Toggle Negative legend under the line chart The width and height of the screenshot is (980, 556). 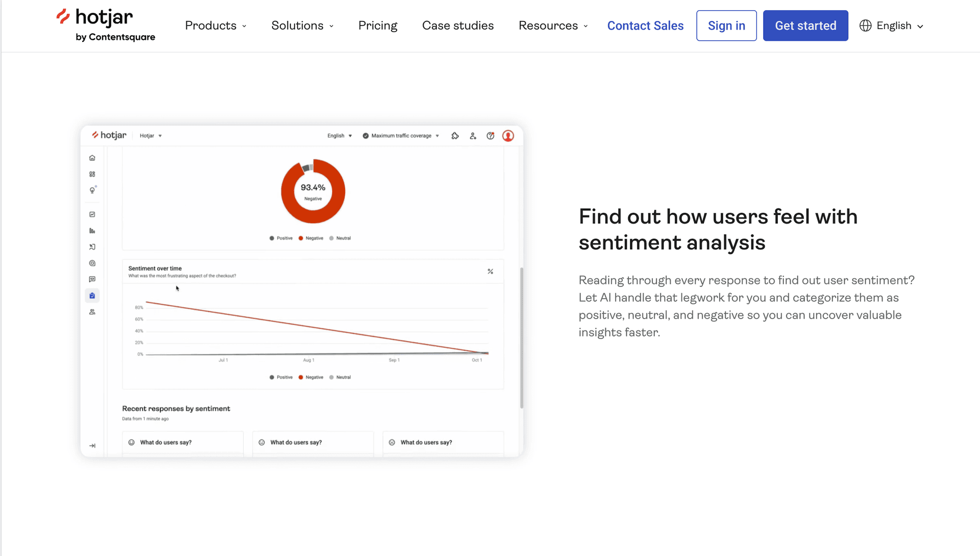[x=311, y=377]
